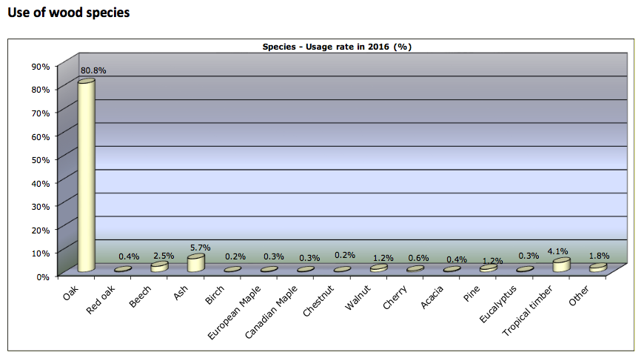Image resolution: width=644 pixels, height=358 pixels.
Task: Click the Oak bar in the chart
Action: point(87,176)
